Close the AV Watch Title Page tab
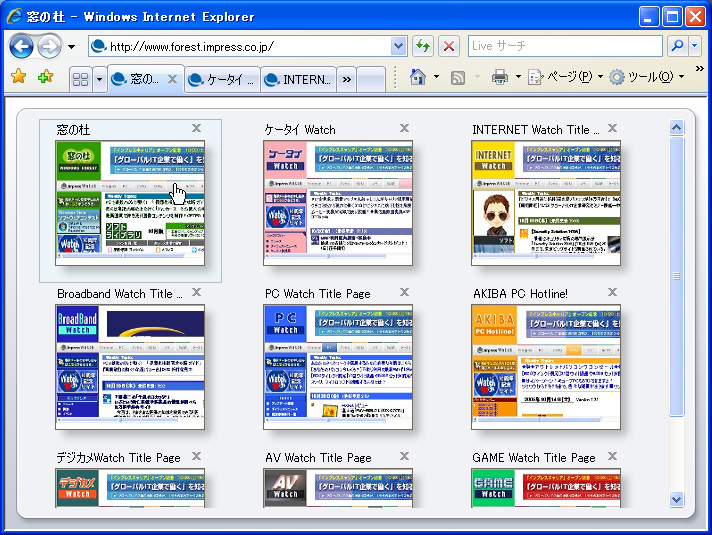The image size is (712, 535). click(x=404, y=456)
